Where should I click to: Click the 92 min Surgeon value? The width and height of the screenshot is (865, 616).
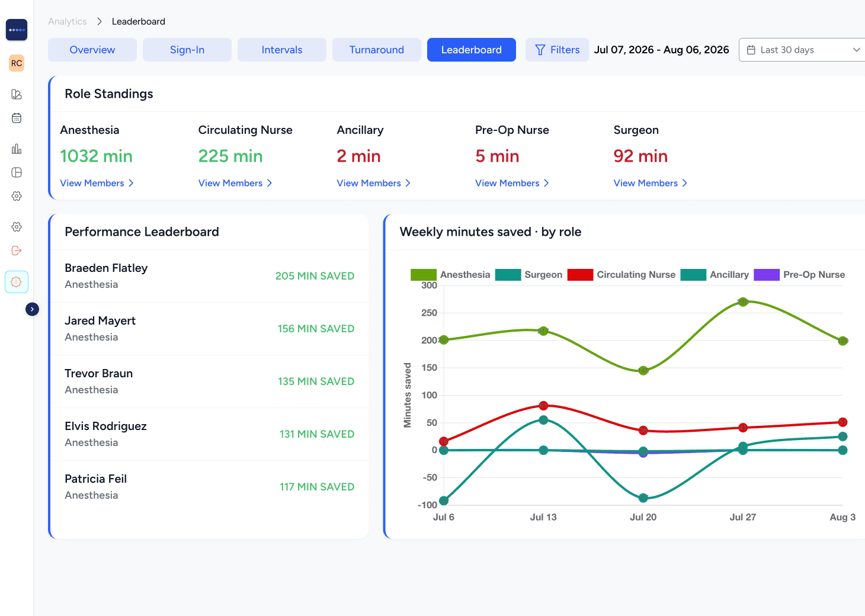640,156
